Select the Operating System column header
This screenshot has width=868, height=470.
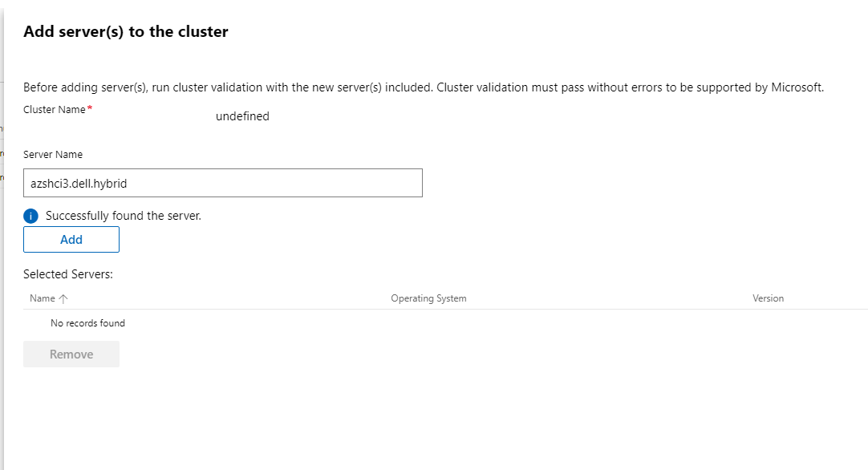428,298
